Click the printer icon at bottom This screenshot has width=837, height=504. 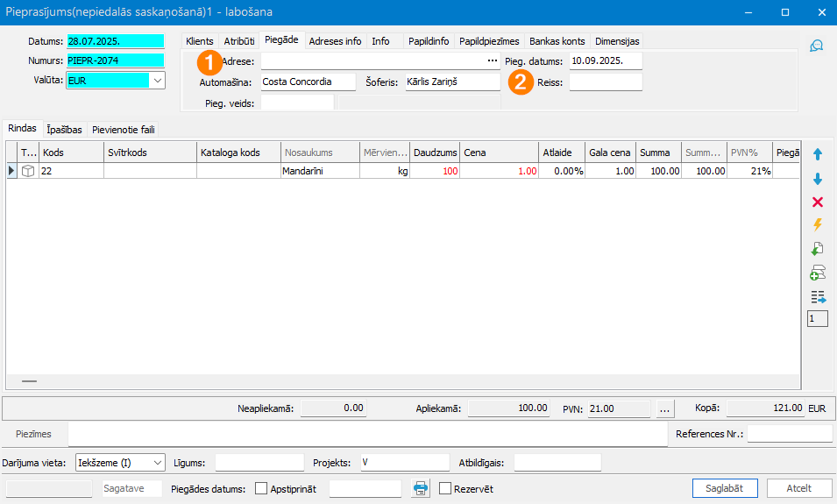pyautogui.click(x=421, y=488)
